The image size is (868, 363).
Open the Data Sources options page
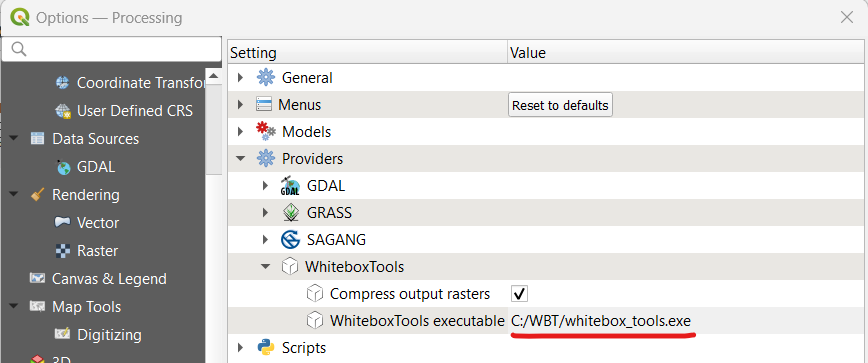[95, 139]
